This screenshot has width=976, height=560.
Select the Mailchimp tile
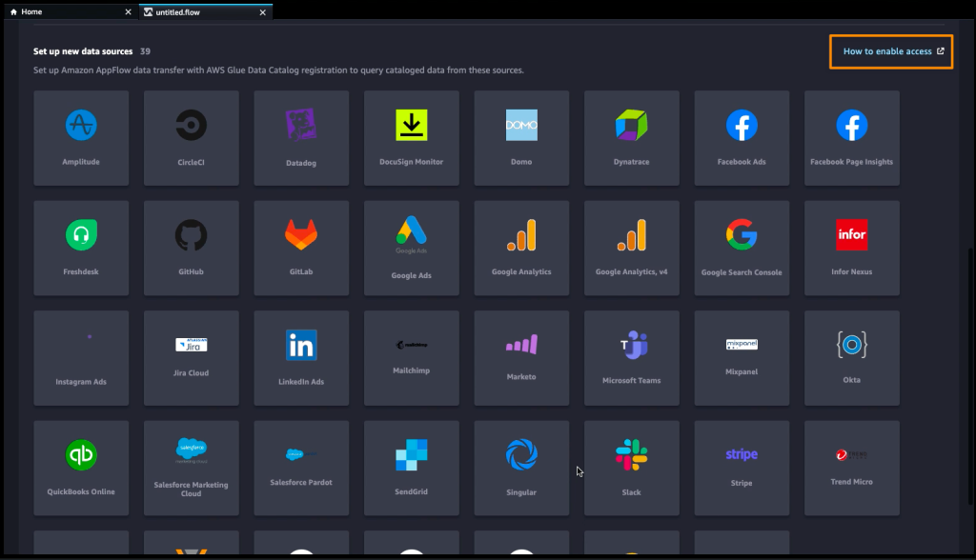pos(412,358)
